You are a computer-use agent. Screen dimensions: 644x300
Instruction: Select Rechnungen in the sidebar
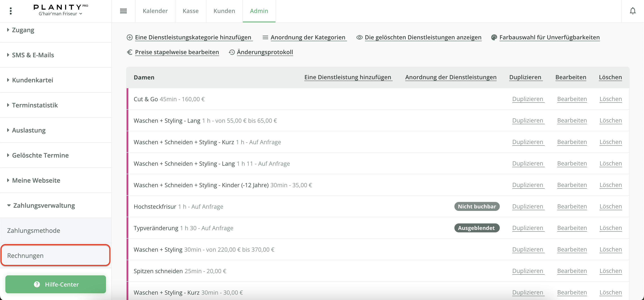point(25,255)
